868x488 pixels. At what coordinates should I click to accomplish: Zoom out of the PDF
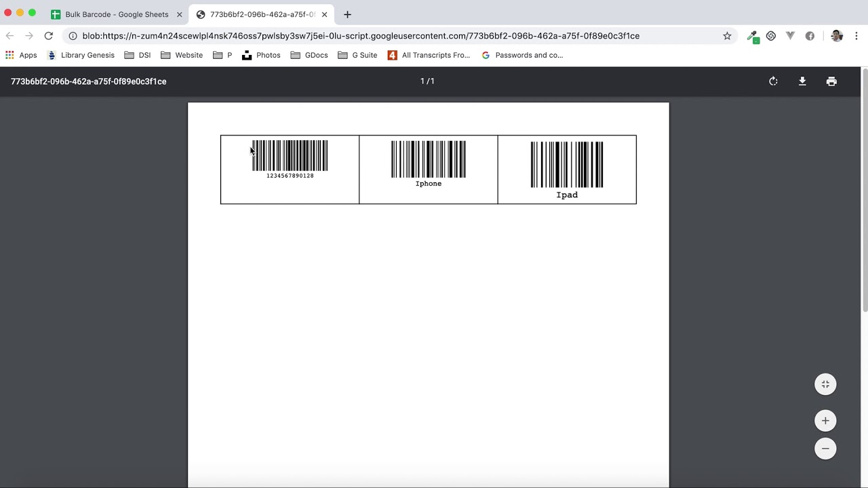pyautogui.click(x=825, y=449)
